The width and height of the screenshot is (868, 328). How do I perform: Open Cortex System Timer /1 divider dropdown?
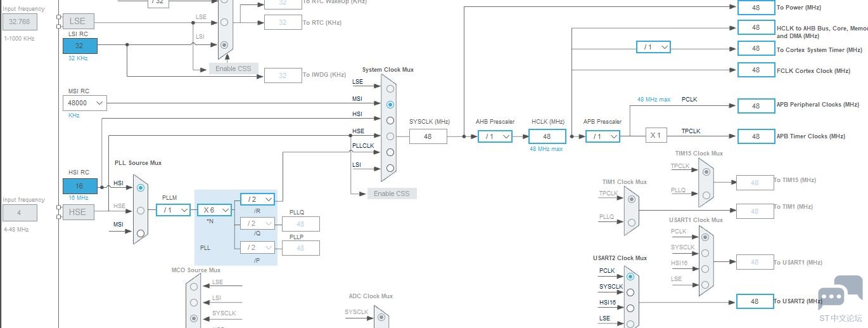(x=653, y=47)
